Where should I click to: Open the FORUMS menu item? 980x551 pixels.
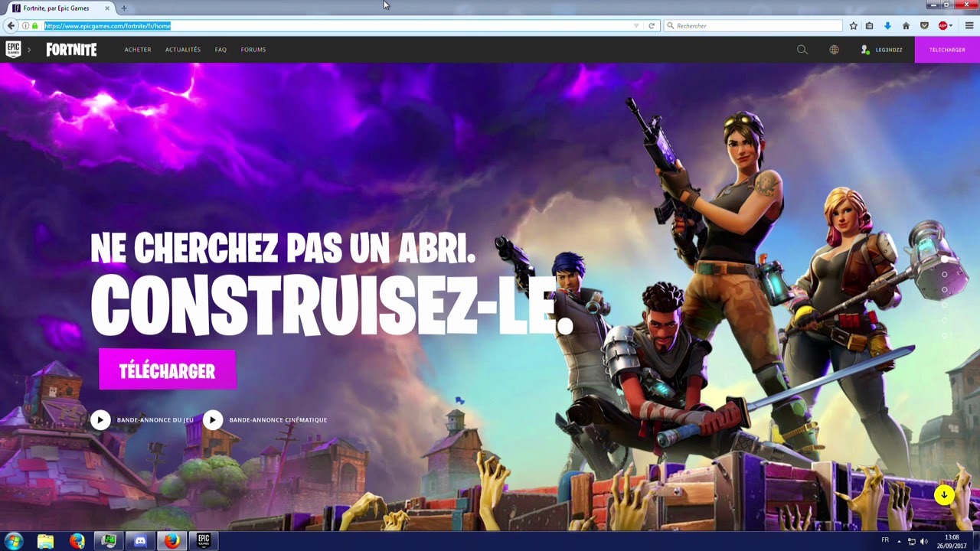253,50
